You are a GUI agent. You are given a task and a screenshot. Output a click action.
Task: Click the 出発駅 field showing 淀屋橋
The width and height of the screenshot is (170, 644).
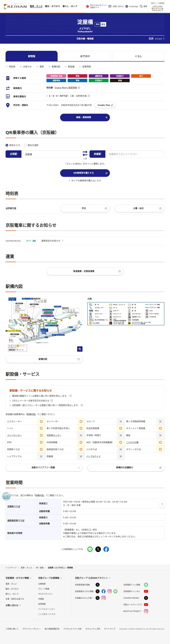(51, 154)
